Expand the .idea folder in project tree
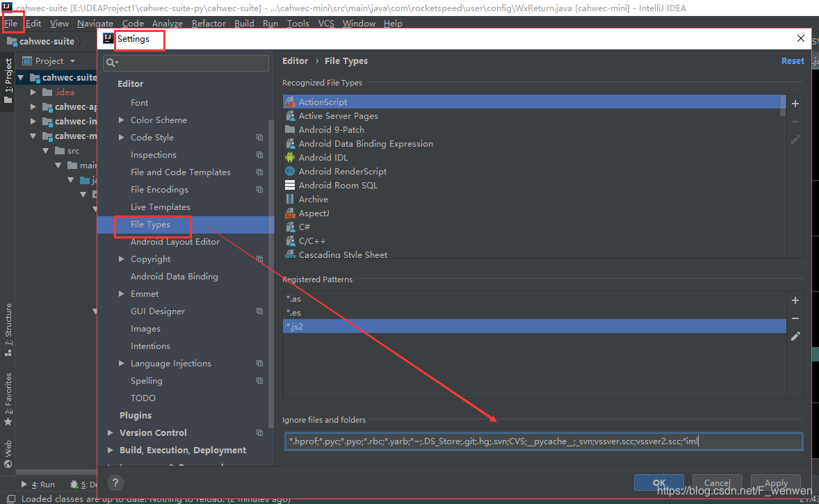This screenshot has width=819, height=504. pyautogui.click(x=33, y=92)
